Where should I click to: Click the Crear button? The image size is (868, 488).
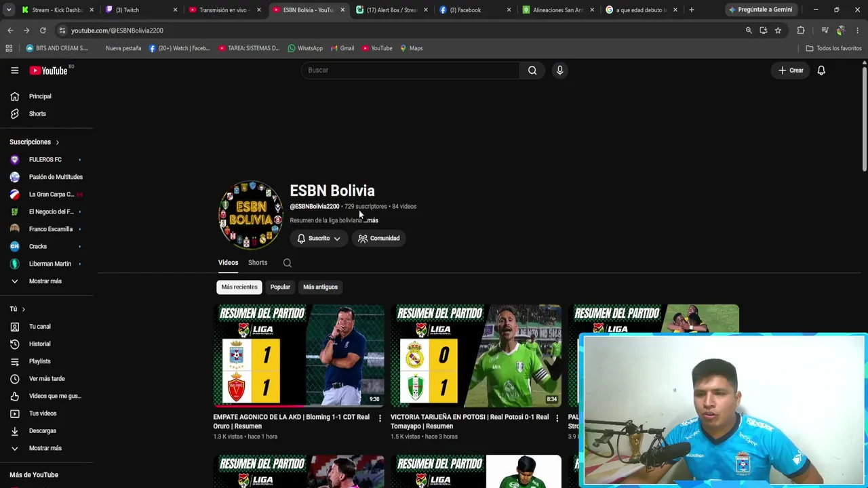coord(791,70)
